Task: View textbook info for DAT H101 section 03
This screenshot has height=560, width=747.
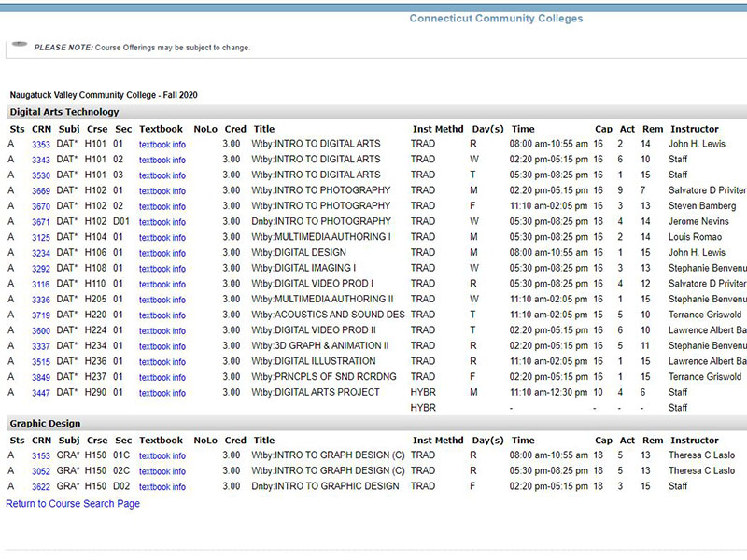Action: tap(162, 175)
